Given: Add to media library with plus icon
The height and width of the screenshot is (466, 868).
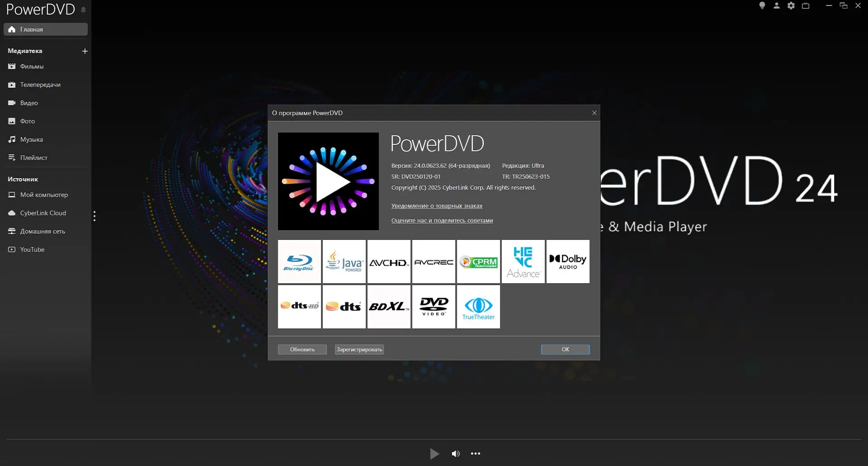Looking at the screenshot, I should [x=85, y=51].
